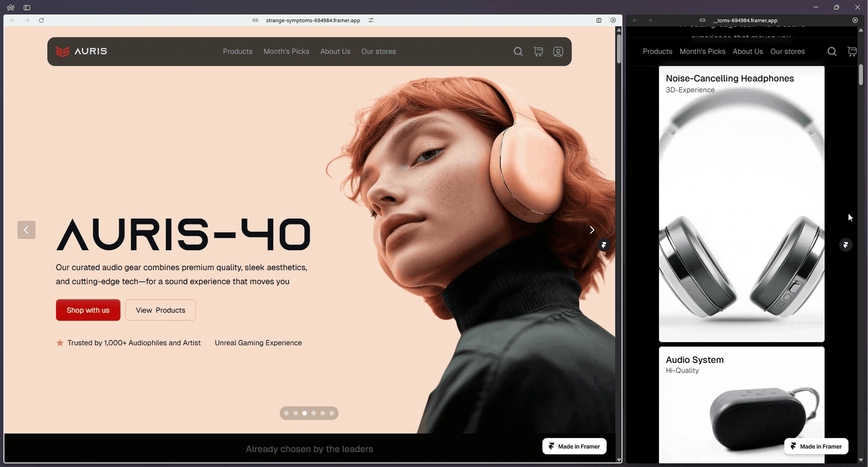The image size is (868, 467).
Task: Toggle the browser sidebar icon
Action: (x=27, y=7)
